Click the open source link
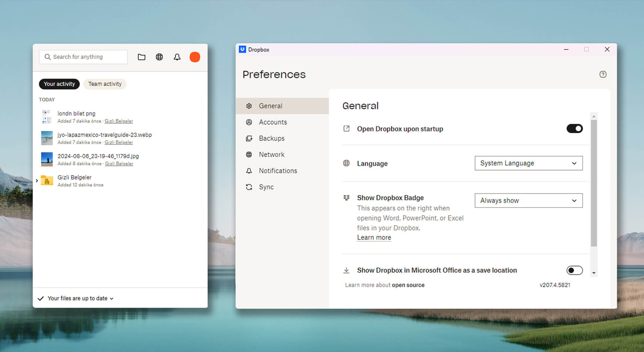Viewport: 644px width, 352px height. pos(408,285)
